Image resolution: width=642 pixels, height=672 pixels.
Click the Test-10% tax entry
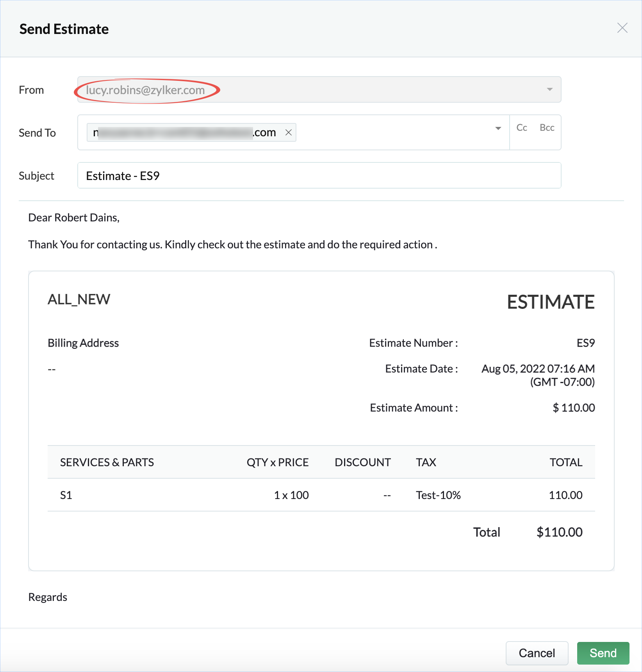pyautogui.click(x=438, y=495)
